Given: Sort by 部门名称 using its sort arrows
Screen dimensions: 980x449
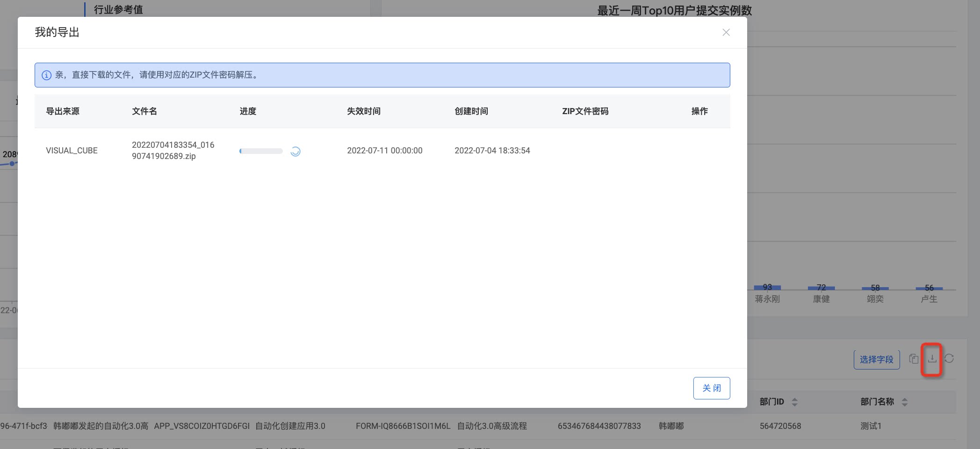Looking at the screenshot, I should [x=905, y=402].
